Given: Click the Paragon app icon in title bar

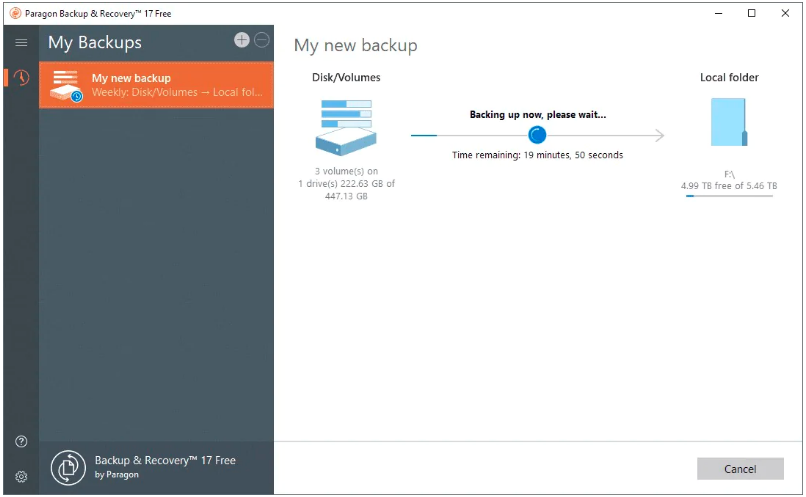Looking at the screenshot, I should pos(15,13).
